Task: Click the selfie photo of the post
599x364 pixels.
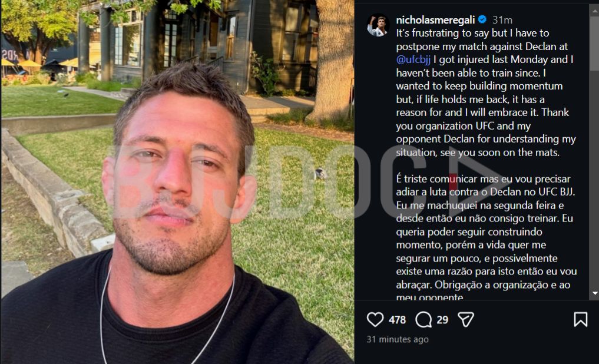Action: click(177, 182)
